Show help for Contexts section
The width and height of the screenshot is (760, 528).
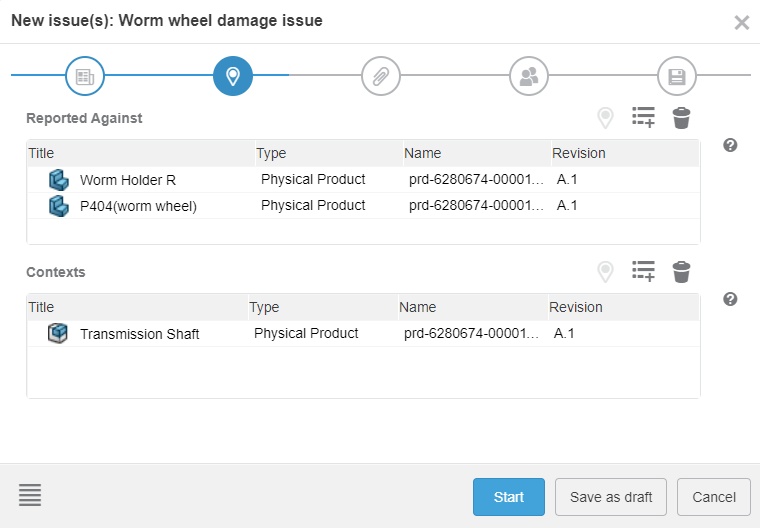pos(730,300)
